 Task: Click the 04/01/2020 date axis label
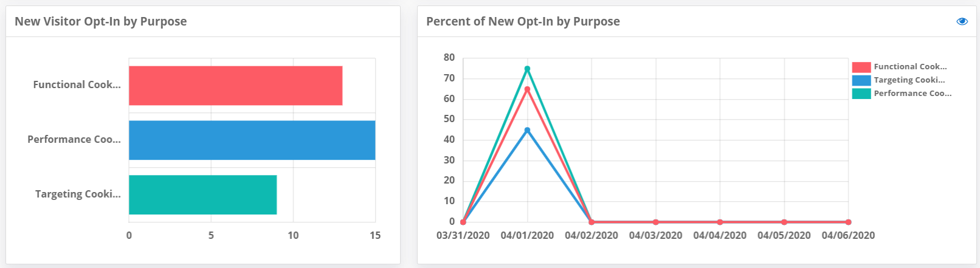pyautogui.click(x=527, y=235)
